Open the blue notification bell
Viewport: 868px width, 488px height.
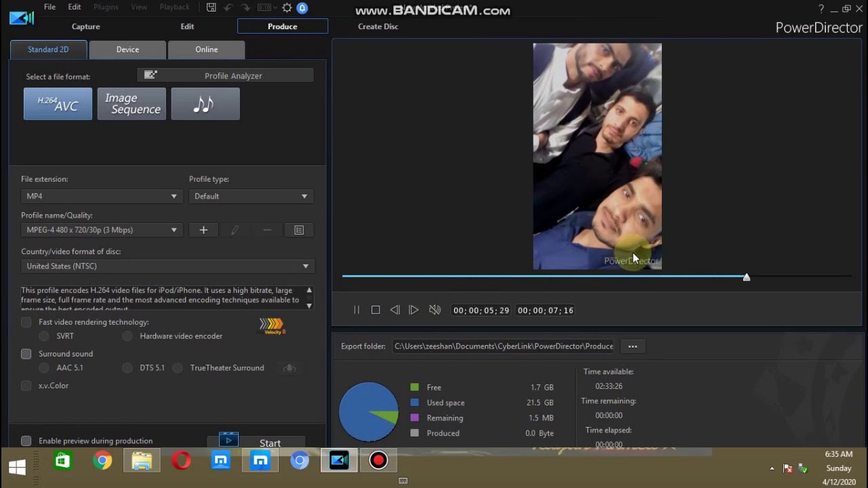click(302, 7)
